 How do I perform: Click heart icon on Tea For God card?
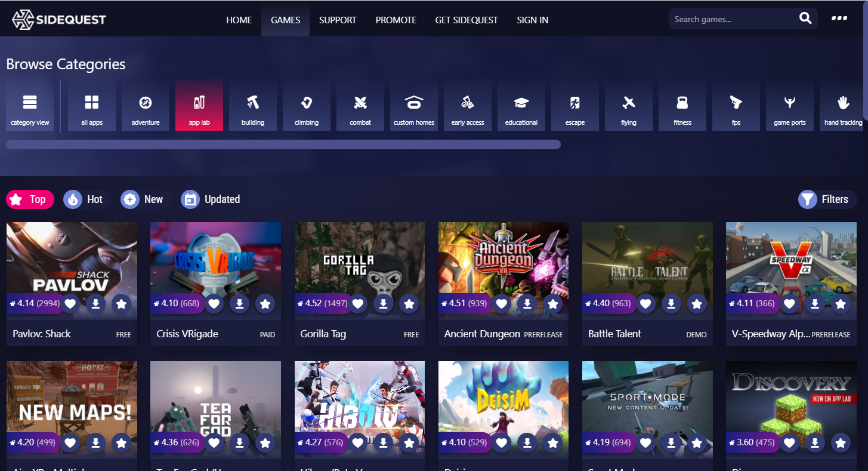pyautogui.click(x=214, y=443)
